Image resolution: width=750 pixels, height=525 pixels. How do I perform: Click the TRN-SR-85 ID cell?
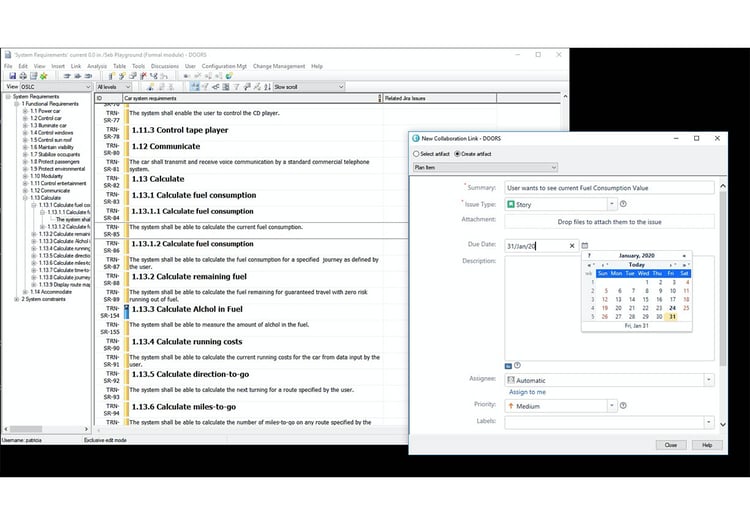tap(111, 230)
